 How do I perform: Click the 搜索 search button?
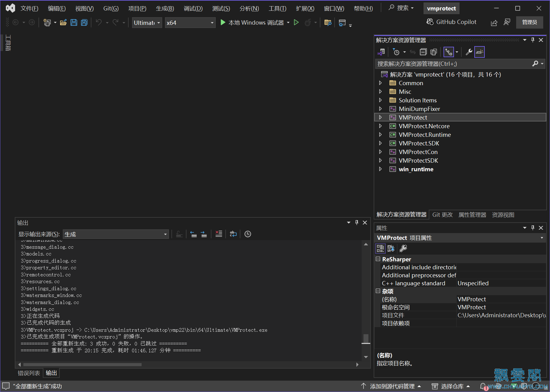coord(401,8)
